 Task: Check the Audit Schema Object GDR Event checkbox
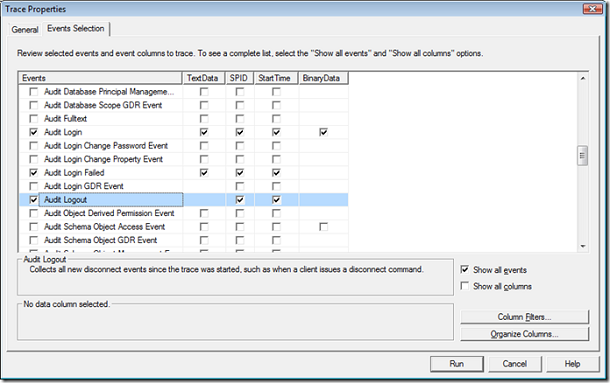pos(34,240)
